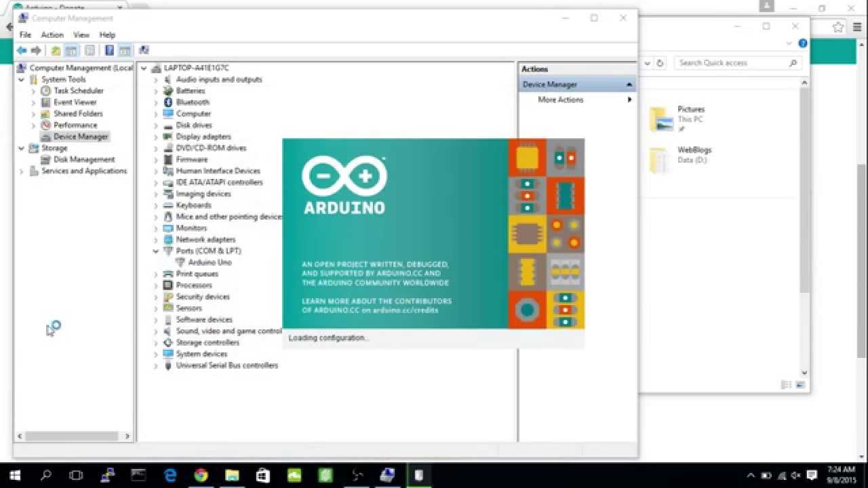Select Event Viewer in the tree
The width and height of the screenshot is (868, 488).
(75, 102)
